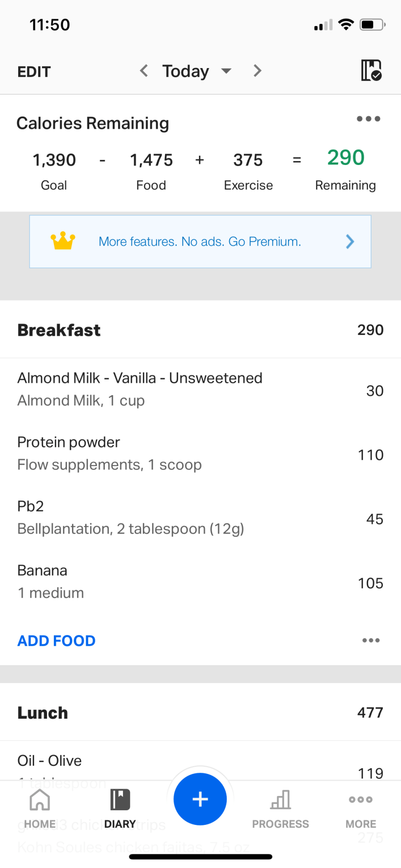Tap the gold crown Premium icon

[x=63, y=241]
